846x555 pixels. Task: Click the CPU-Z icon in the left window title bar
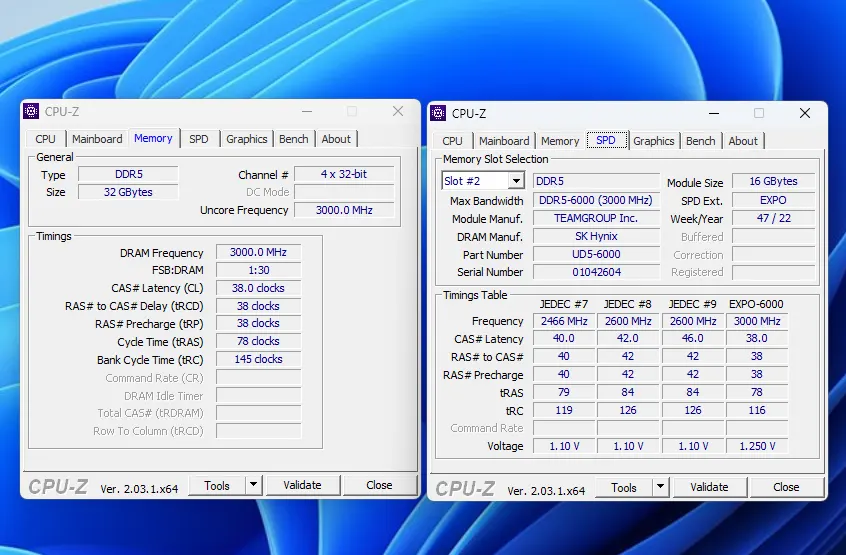tap(32, 112)
